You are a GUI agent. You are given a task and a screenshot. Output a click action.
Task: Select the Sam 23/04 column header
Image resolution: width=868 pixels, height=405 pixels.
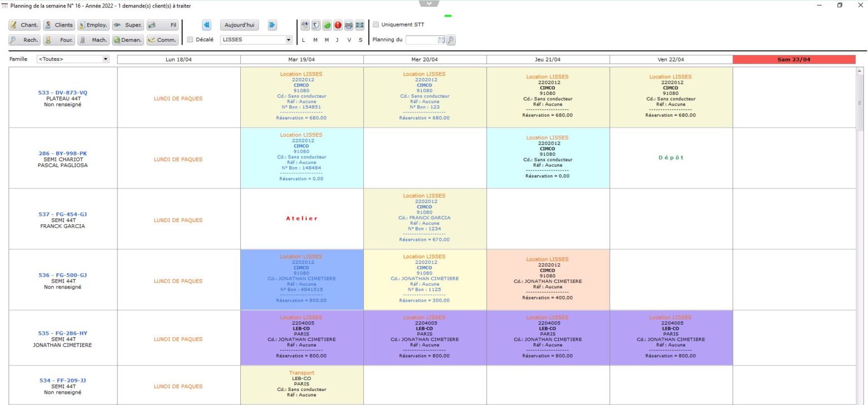pyautogui.click(x=795, y=59)
